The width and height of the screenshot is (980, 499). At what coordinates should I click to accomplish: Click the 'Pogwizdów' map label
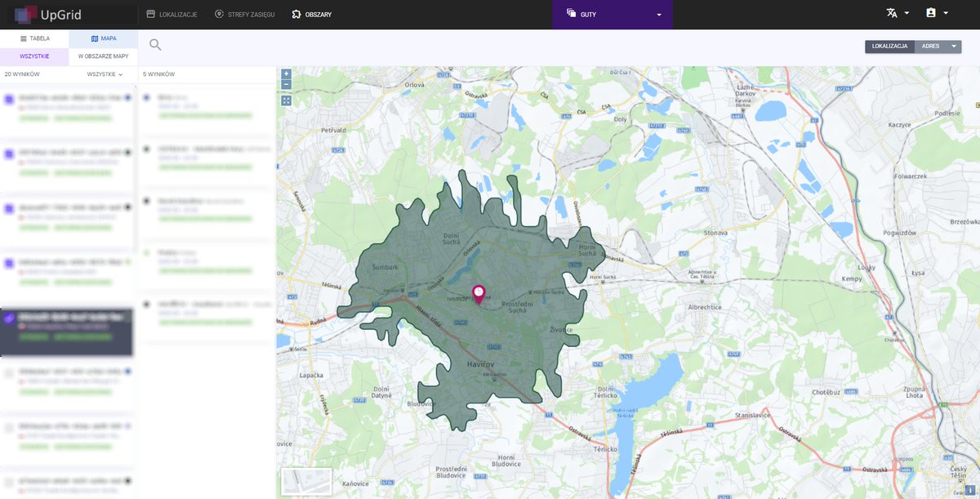tap(899, 233)
